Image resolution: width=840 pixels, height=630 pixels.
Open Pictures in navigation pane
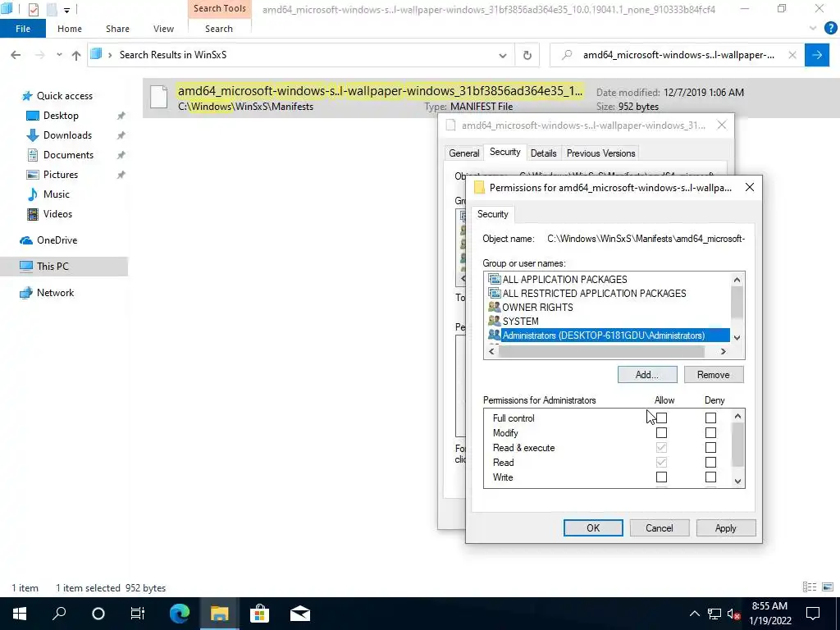point(61,175)
